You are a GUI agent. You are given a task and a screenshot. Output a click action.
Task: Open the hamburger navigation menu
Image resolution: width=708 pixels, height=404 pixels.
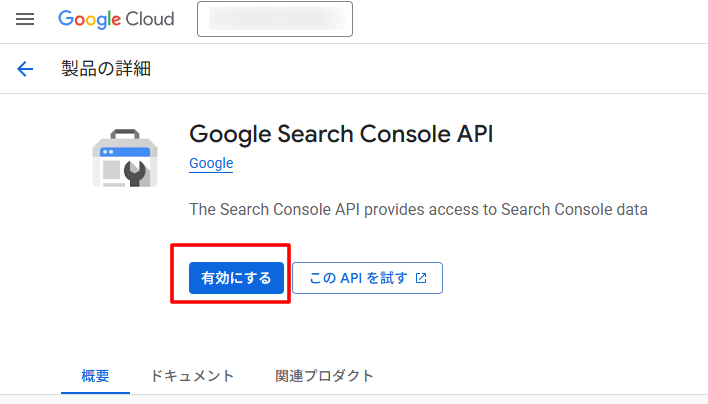pyautogui.click(x=25, y=20)
